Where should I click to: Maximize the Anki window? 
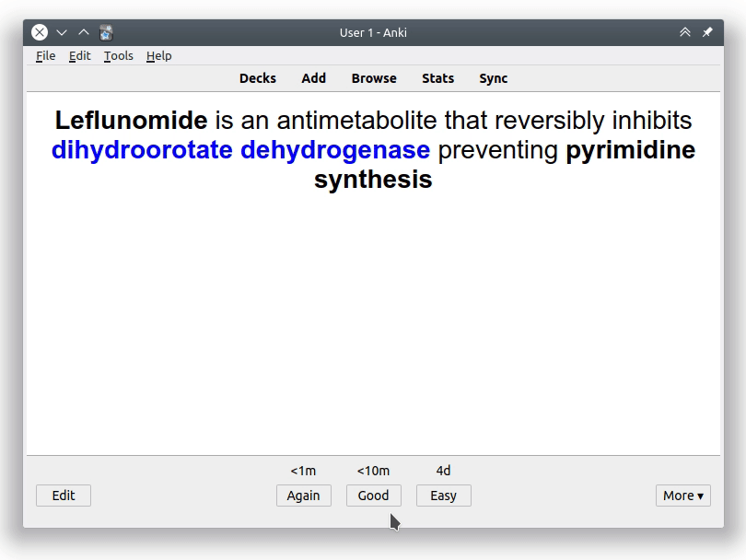pos(84,32)
